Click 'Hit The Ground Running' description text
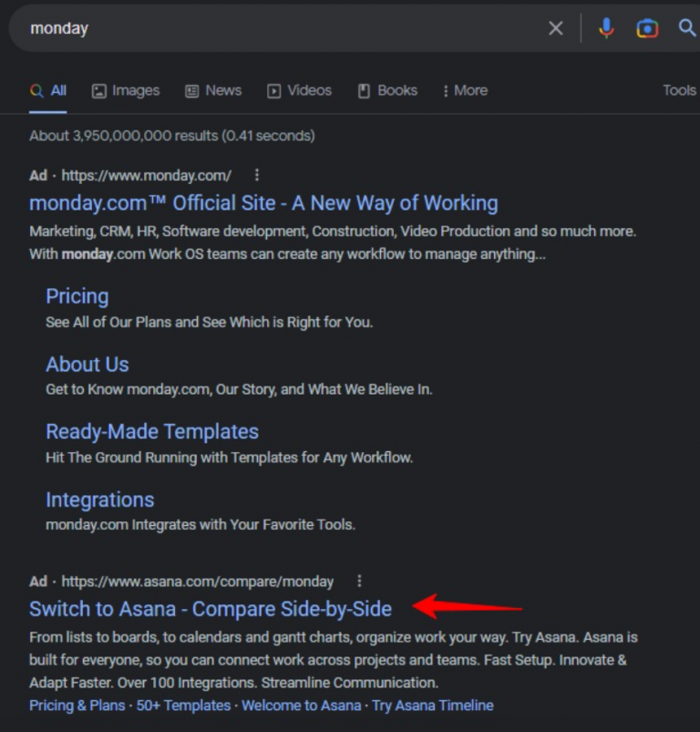Viewport: 700px width, 732px height. click(x=229, y=458)
